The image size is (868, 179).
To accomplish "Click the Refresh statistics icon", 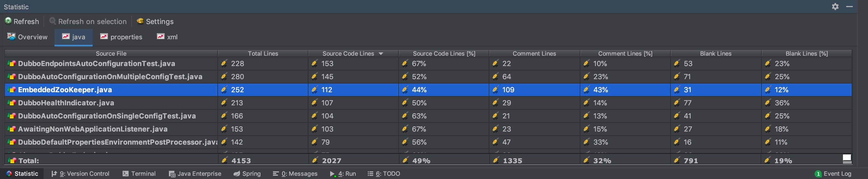I will pyautogui.click(x=8, y=21).
